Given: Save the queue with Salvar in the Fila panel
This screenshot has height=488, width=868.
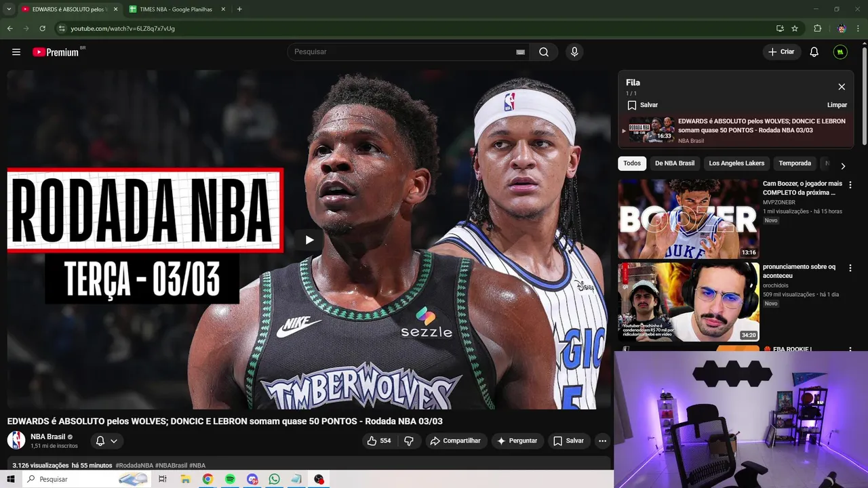Looking at the screenshot, I should [x=642, y=105].
